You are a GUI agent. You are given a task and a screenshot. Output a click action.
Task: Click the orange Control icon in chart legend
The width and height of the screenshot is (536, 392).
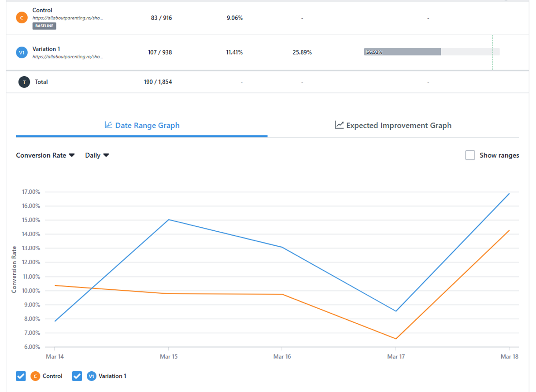(x=35, y=376)
